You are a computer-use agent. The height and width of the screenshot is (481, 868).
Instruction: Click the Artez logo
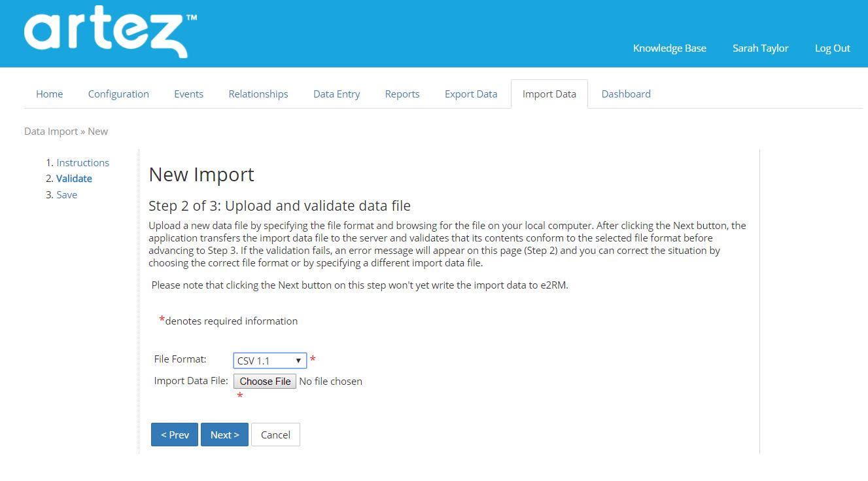click(x=110, y=33)
